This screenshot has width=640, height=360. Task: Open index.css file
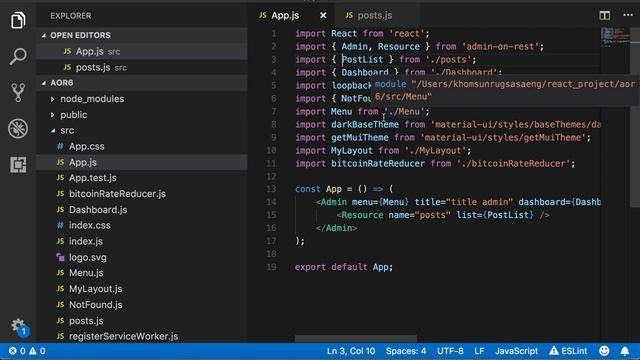[x=90, y=225]
